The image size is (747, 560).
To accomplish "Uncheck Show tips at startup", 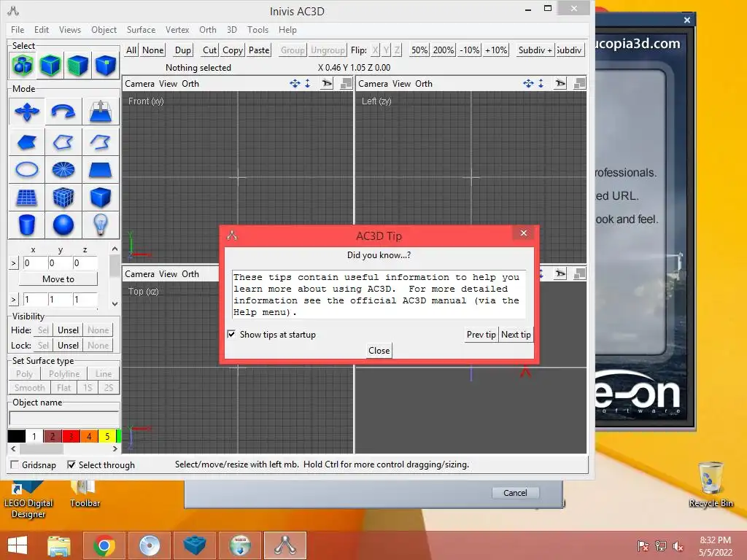I will pos(231,334).
